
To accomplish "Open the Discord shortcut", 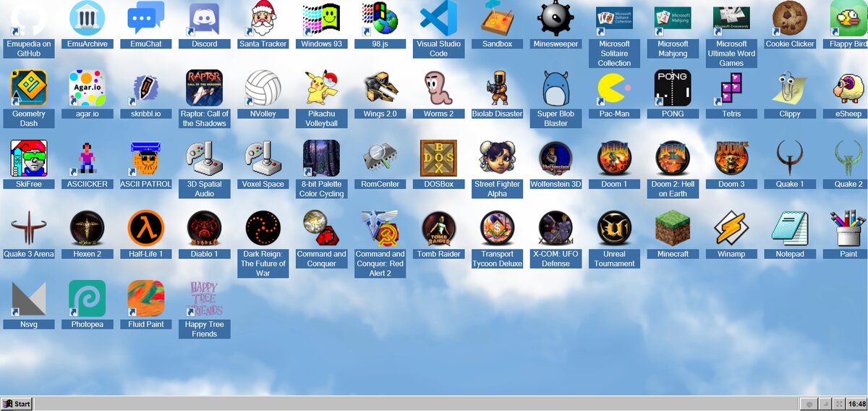I will (204, 18).
